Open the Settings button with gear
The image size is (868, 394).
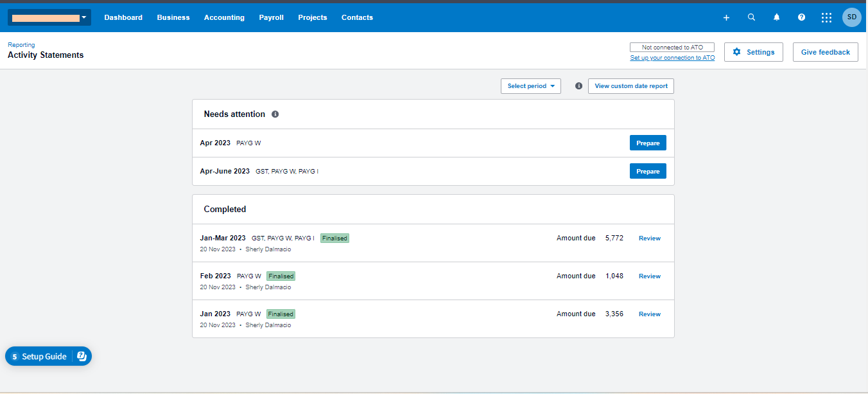754,52
